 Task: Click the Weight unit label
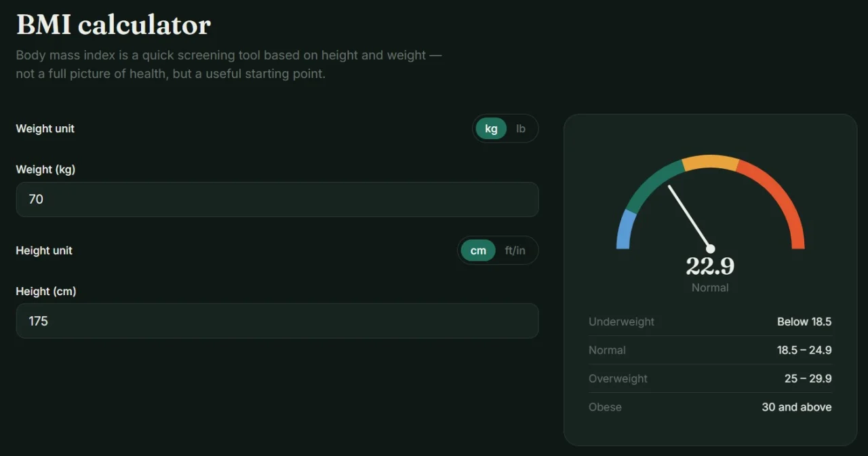pos(45,128)
